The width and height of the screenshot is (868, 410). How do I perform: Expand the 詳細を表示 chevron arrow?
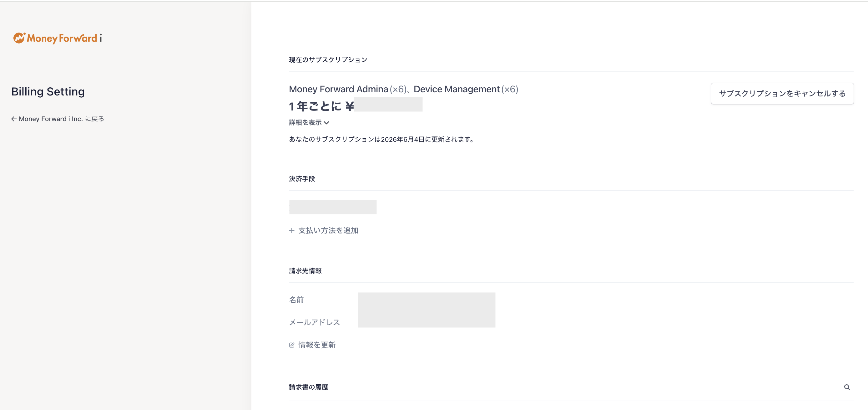point(326,123)
